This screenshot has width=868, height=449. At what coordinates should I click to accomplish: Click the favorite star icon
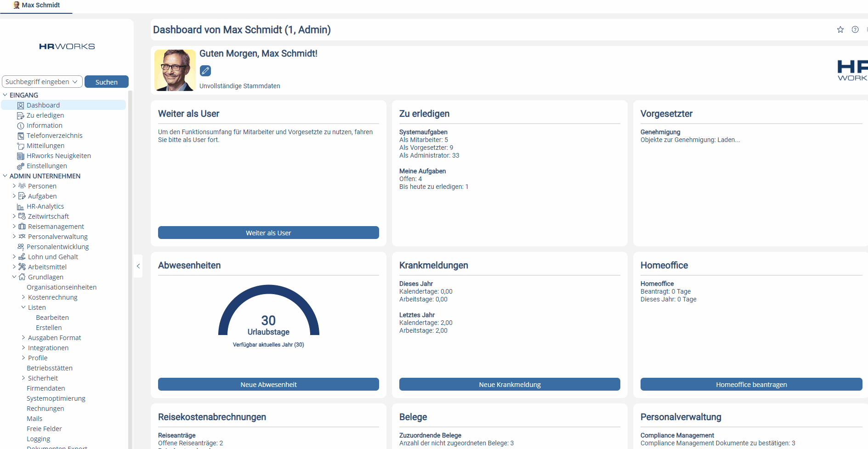point(840,29)
